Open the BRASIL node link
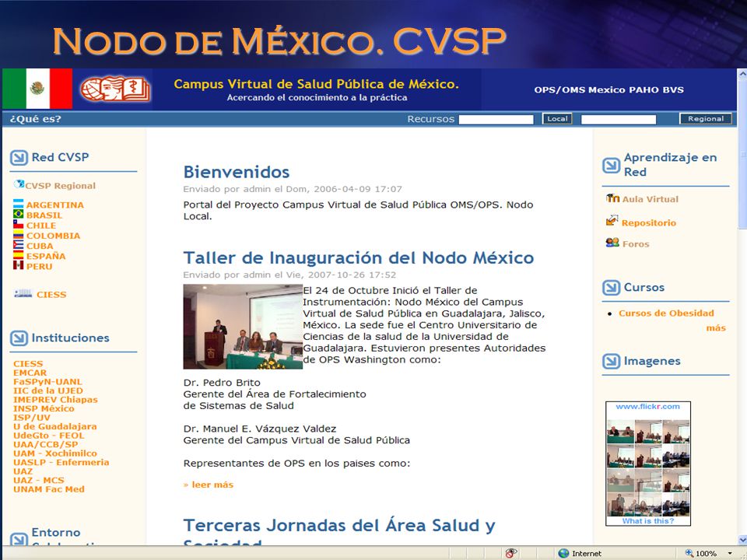Image resolution: width=747 pixels, height=560 pixels. 44,215
